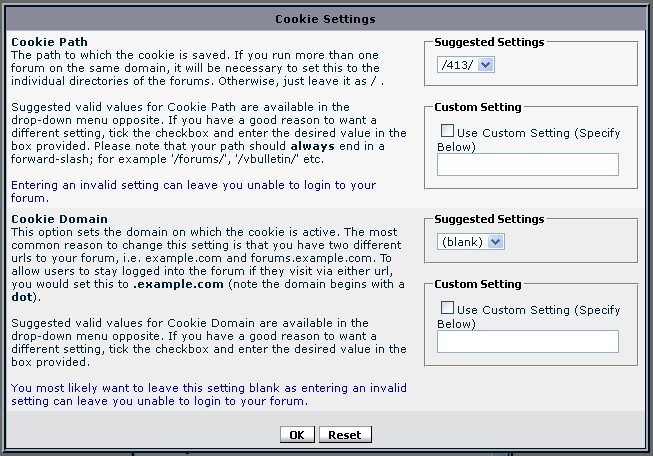Tick Use Custom Setting checkbox for Cookie Domain

pos(447,309)
